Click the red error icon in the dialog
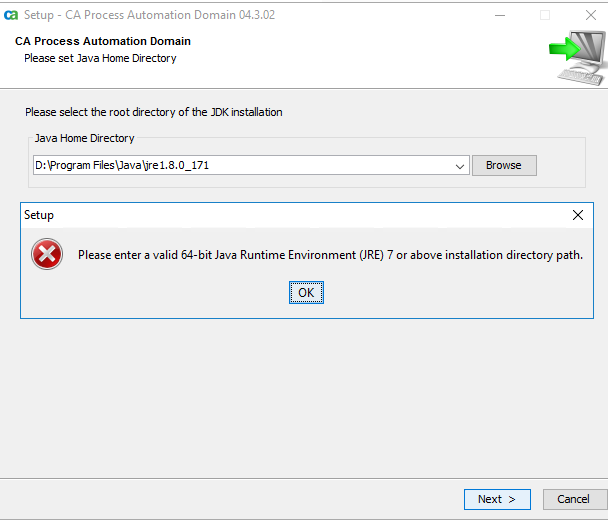The width and height of the screenshot is (608, 523). pyautogui.click(x=47, y=255)
